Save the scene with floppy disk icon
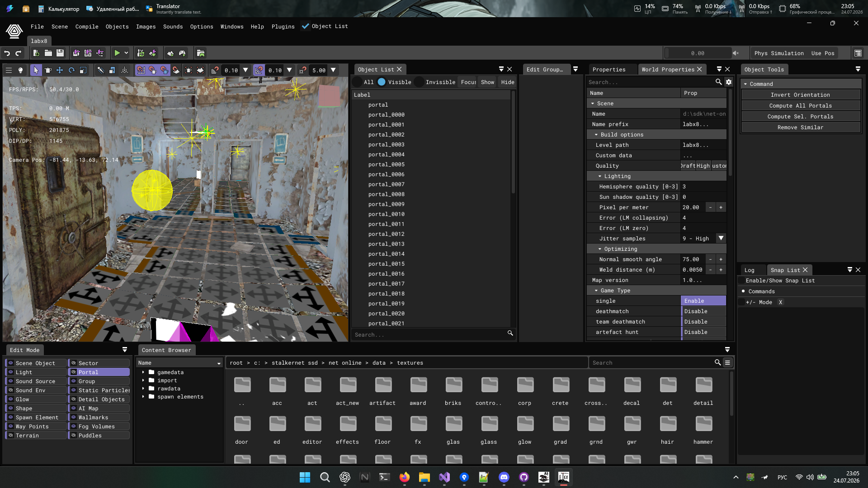Image resolution: width=868 pixels, height=488 pixels. (x=60, y=53)
